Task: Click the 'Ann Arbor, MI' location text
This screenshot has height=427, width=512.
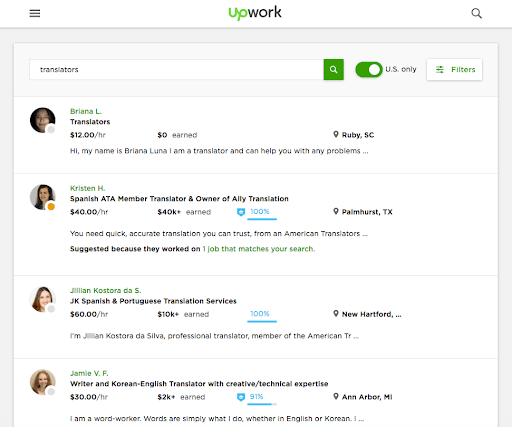Action: click(367, 397)
